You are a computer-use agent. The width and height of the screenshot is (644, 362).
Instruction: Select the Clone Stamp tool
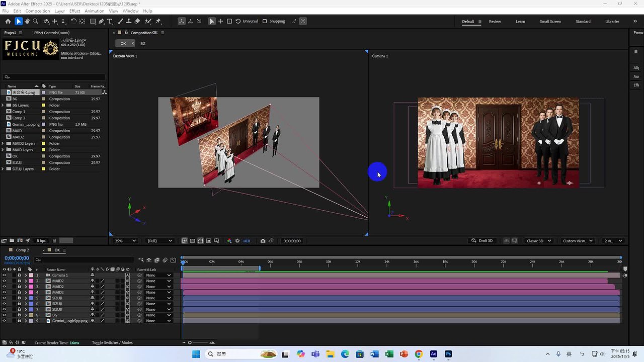[128, 21]
